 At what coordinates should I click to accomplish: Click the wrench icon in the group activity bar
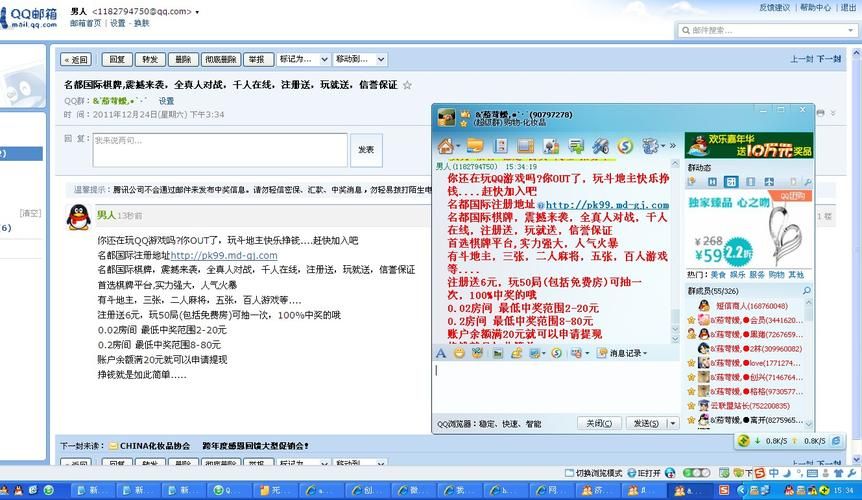[808, 182]
